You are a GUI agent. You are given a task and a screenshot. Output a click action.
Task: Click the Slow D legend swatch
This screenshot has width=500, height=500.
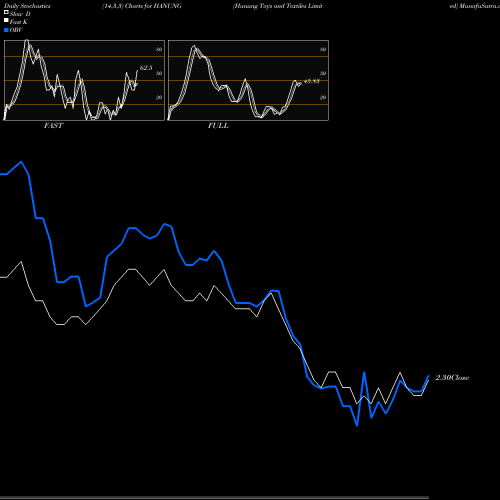tap(6, 12)
